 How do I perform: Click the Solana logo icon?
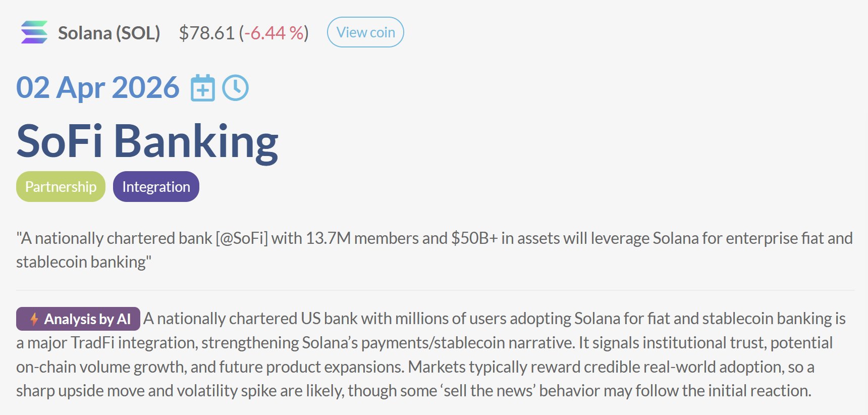tap(34, 32)
